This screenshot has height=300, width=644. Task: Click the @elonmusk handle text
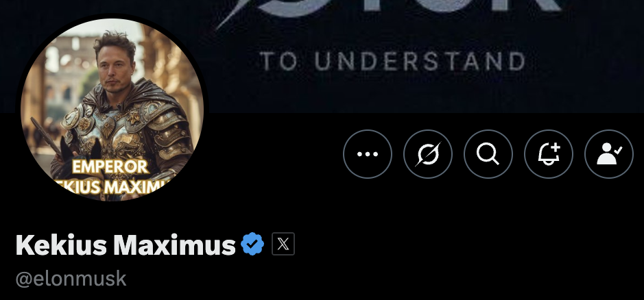[71, 279]
